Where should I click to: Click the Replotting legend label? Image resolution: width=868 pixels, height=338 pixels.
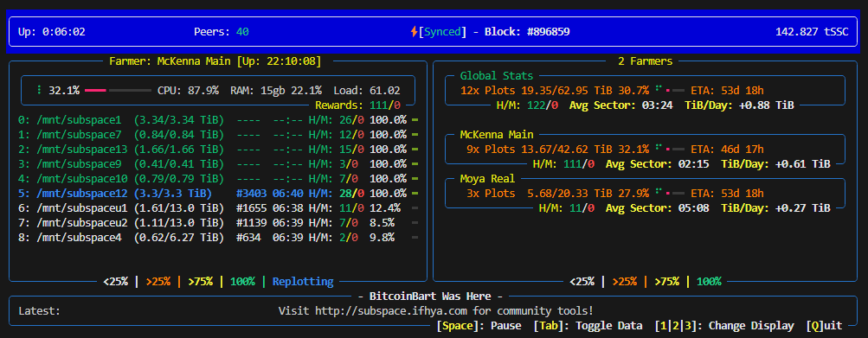coord(303,282)
